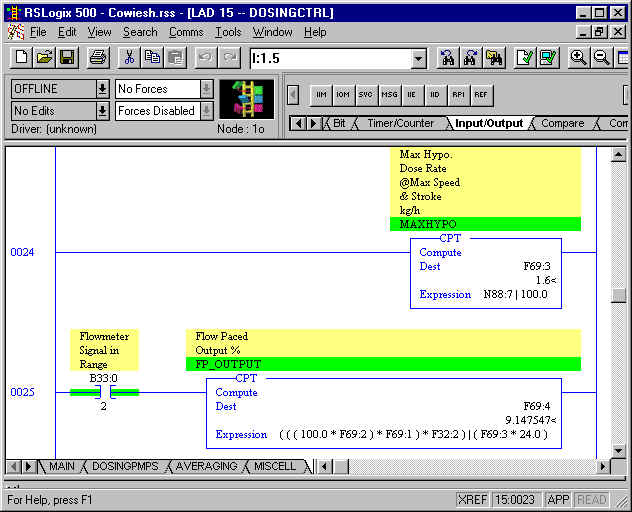
Task: Click the ladder animation image near Node
Action: click(247, 99)
